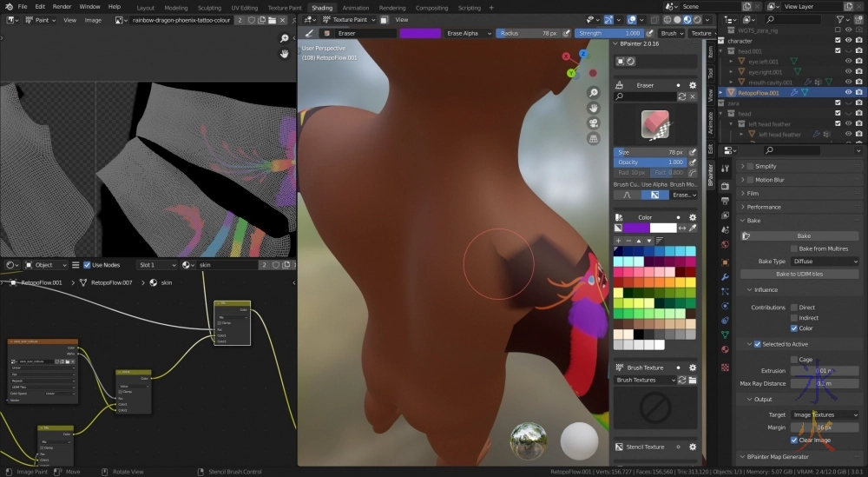
Task: Hide RetopoFlow.001 using its eye icon
Action: pyautogui.click(x=848, y=92)
